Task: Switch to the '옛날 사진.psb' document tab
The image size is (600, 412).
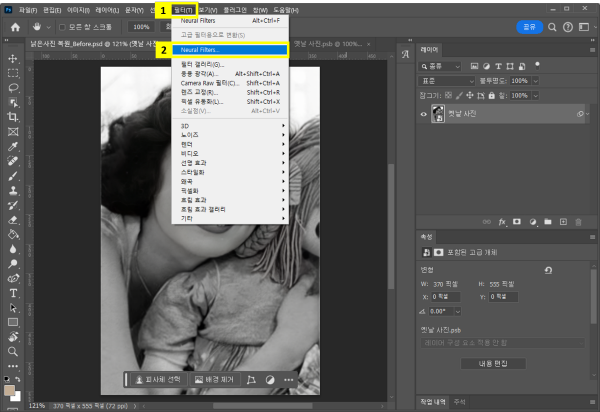Action: (328, 44)
